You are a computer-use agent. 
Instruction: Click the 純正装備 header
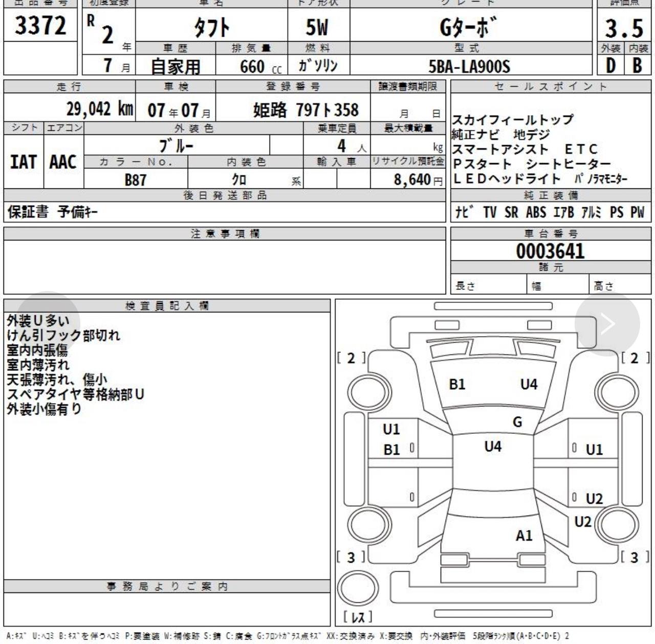(x=551, y=195)
